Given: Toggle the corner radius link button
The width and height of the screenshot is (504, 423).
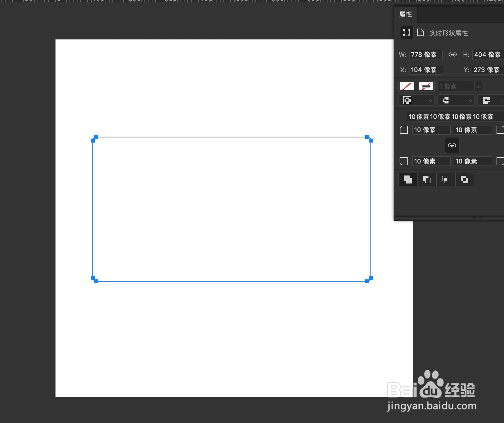Looking at the screenshot, I should (452, 145).
